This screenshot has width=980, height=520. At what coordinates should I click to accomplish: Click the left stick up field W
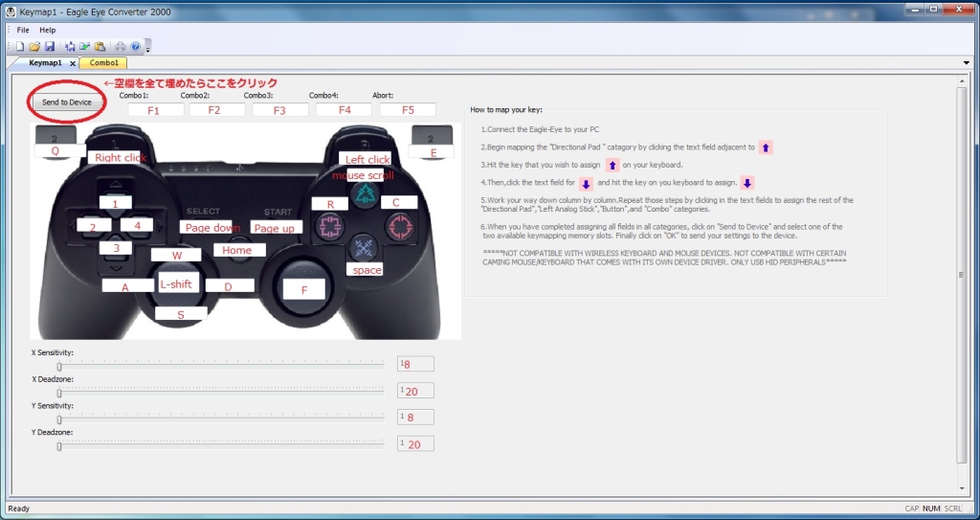coord(176,255)
